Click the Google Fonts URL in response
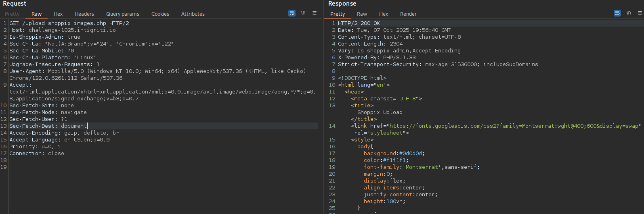The height and width of the screenshot is (214, 644). pyautogui.click(x=514, y=126)
